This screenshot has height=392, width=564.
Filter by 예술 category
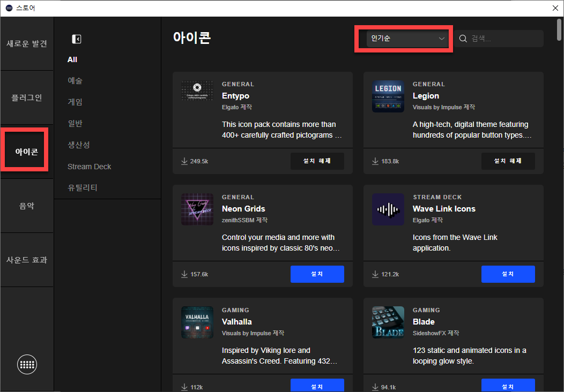point(75,81)
